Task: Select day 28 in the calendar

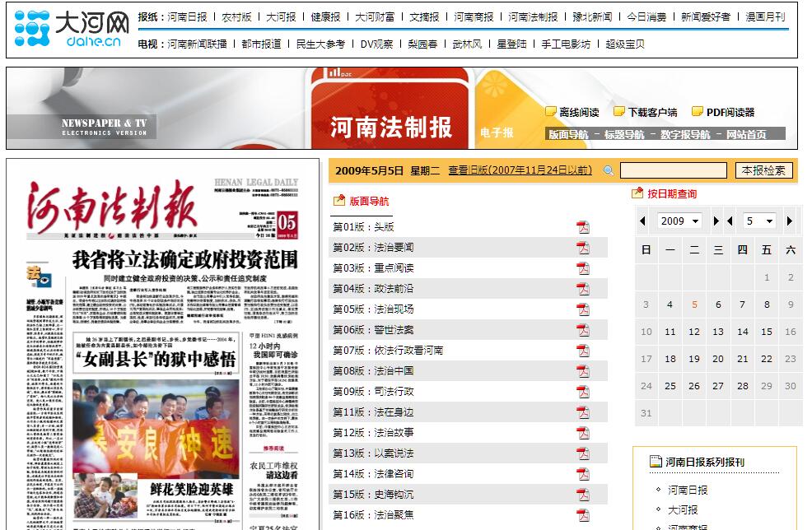Action: tap(743, 386)
